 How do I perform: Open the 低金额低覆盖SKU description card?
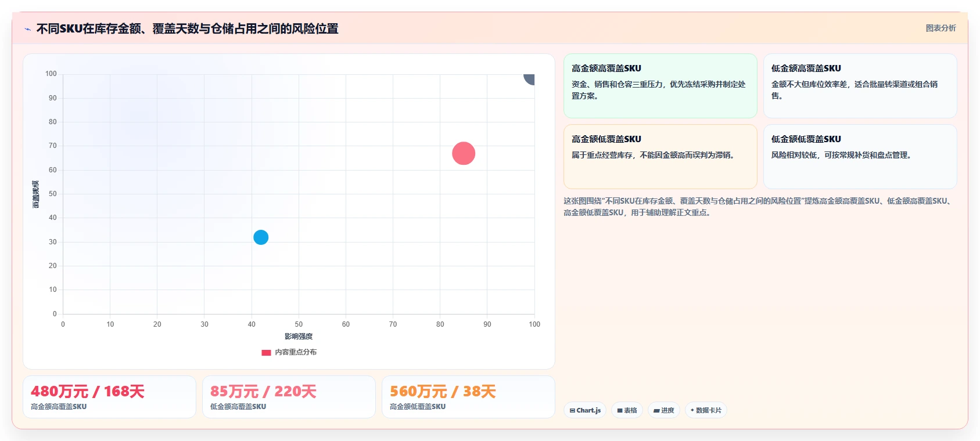coord(860,157)
